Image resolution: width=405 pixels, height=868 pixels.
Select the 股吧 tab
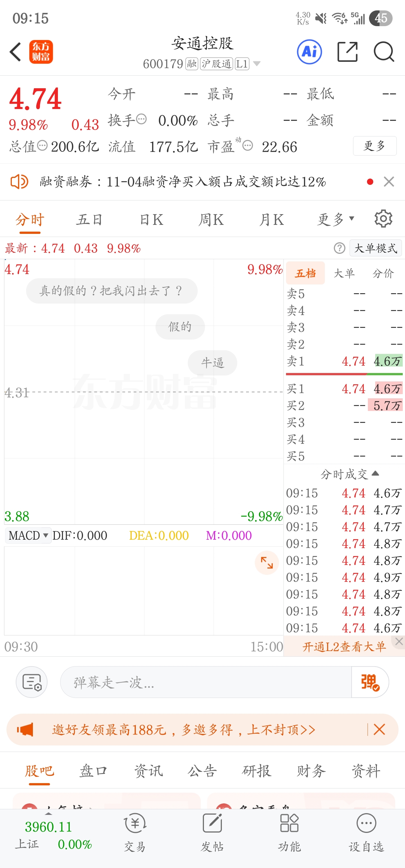(x=39, y=771)
